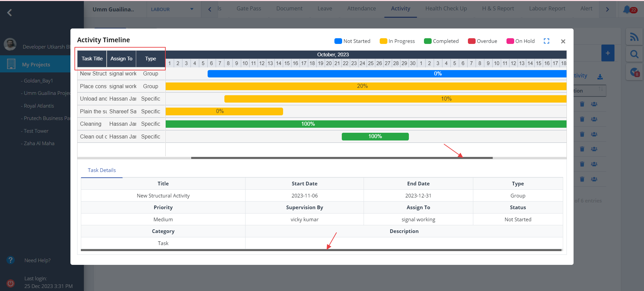Open the LABOUR dropdown
Viewport: 644px width, 291px height.
tap(173, 9)
